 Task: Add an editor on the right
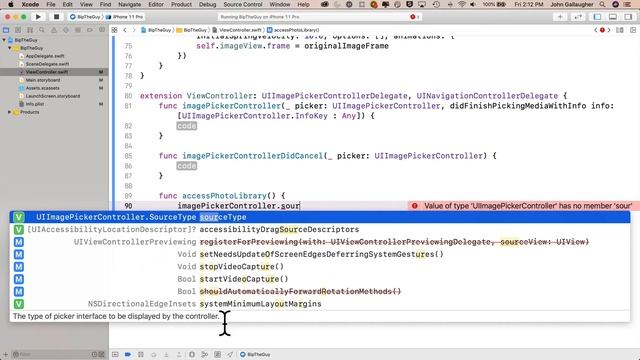click(633, 30)
